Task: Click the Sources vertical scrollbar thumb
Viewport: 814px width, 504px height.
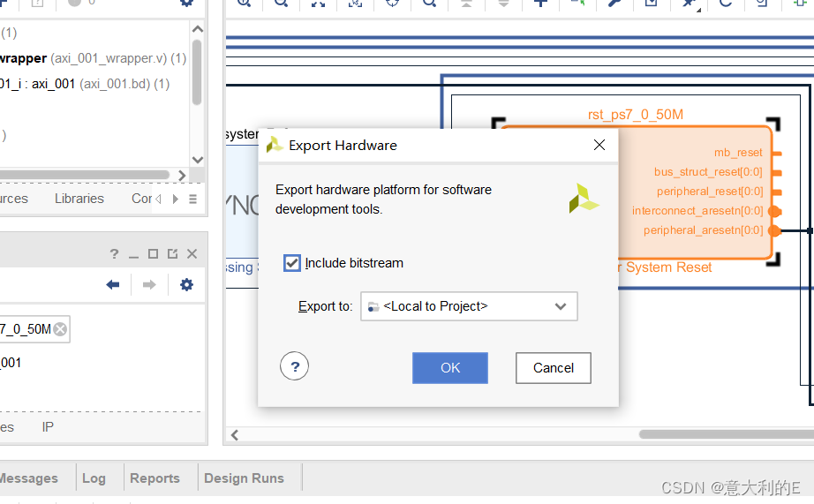Action: click(197, 72)
